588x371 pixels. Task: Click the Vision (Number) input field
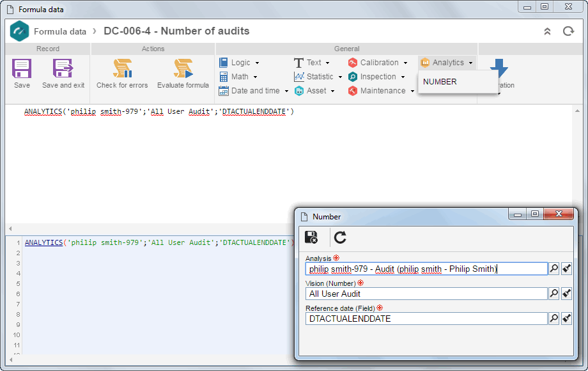426,294
